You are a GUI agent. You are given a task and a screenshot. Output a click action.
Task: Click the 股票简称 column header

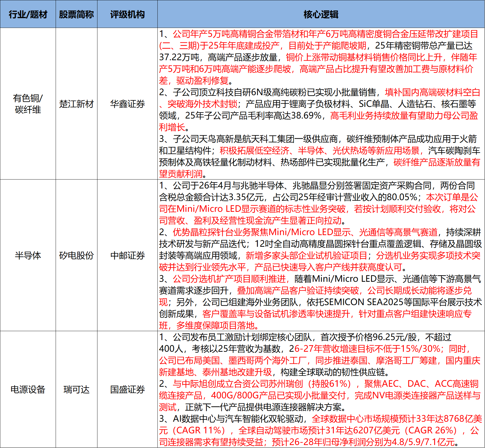77,14
